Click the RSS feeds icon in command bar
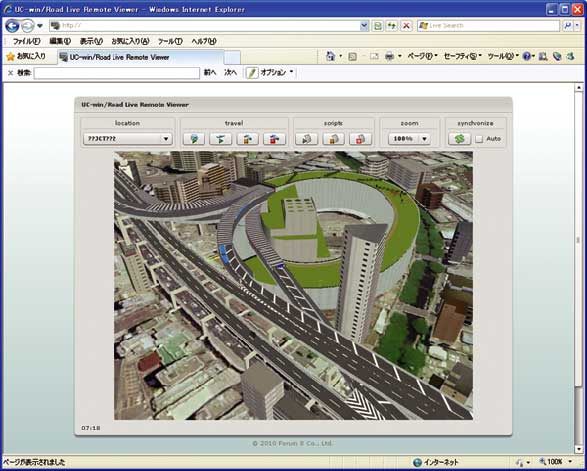 pos(352,57)
